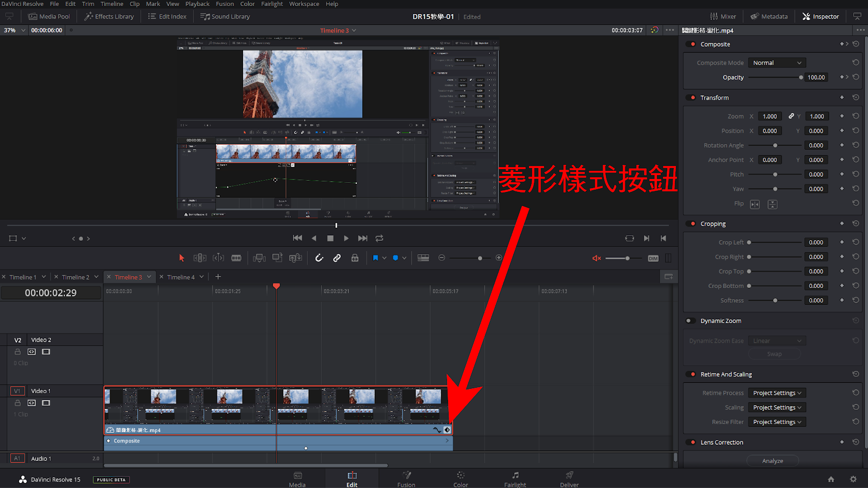Toggle the Linked Selection chain icon

337,258
